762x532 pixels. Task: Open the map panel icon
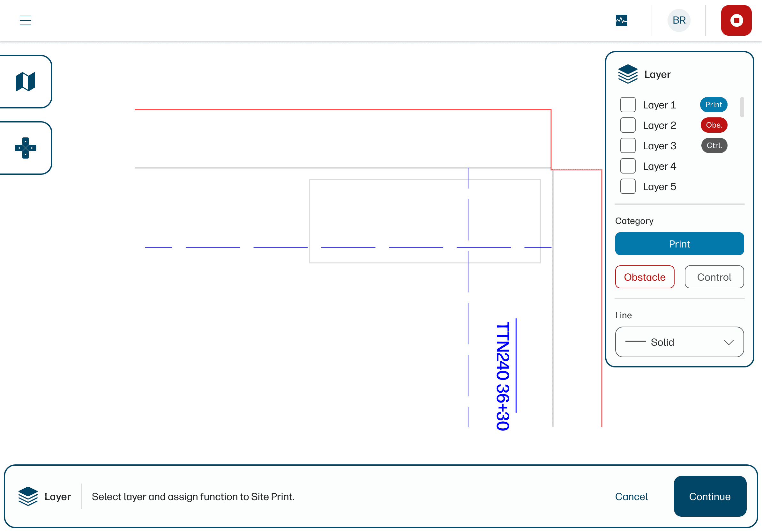pos(26,82)
